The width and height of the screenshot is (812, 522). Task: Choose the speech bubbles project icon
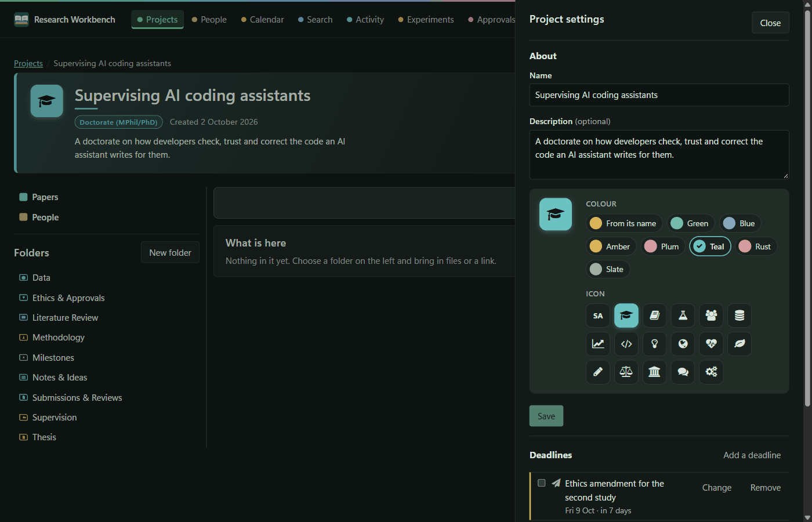pos(683,372)
